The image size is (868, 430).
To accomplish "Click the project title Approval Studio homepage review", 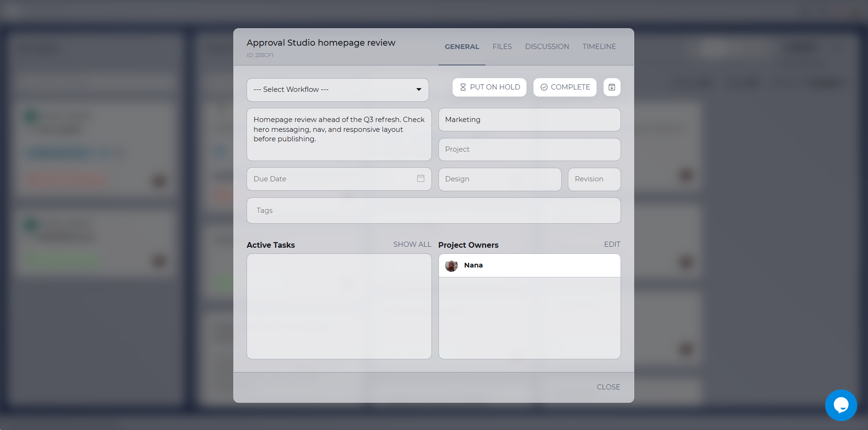I will coord(321,43).
